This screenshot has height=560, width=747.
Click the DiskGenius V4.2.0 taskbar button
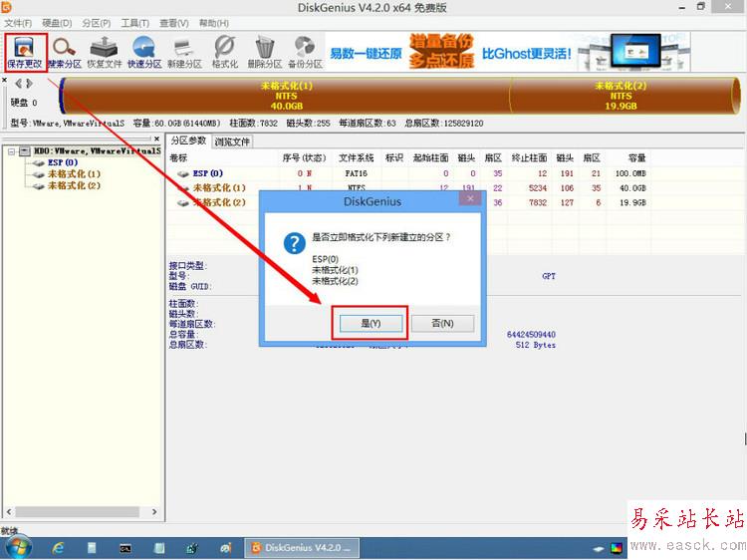click(302, 548)
